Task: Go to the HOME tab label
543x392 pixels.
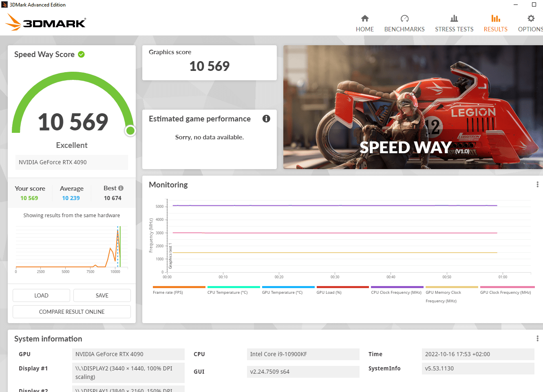Action: [365, 29]
